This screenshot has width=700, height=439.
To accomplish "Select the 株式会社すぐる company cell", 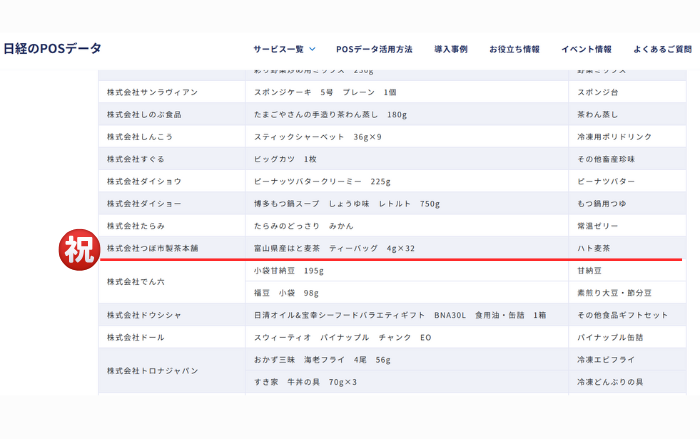I will 172,159.
